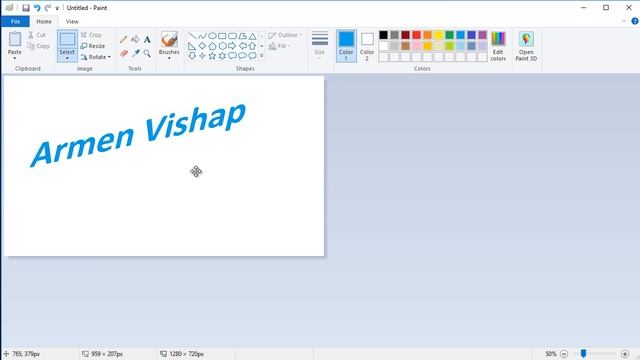640x360 pixels.
Task: Open Customize Quick Access Toolbar arrow
Action: (57, 8)
